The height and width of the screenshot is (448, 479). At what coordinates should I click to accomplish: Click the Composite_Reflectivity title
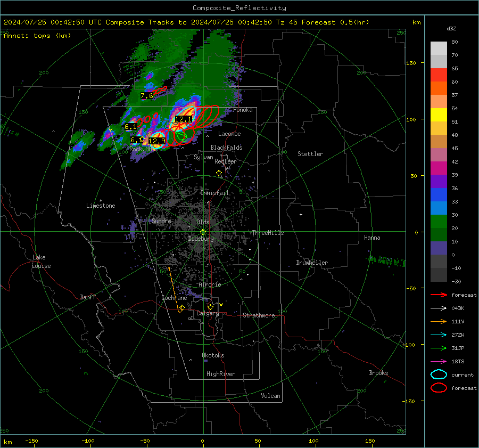[x=240, y=8]
